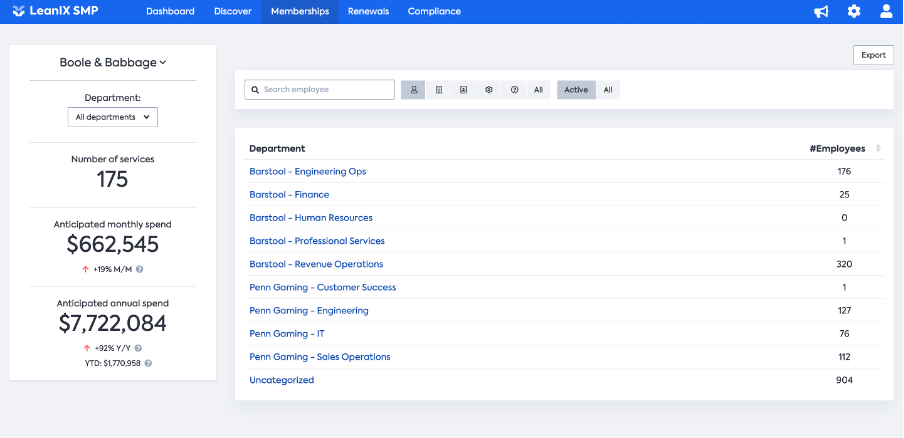Image resolution: width=904 pixels, height=438 pixels.
Task: Click the $7,722,084 annual spend value
Action: (112, 323)
